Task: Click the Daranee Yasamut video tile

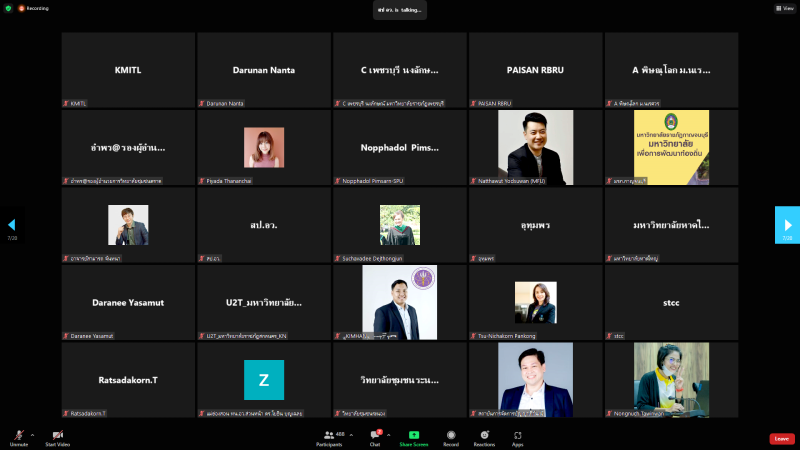Action: pos(128,302)
